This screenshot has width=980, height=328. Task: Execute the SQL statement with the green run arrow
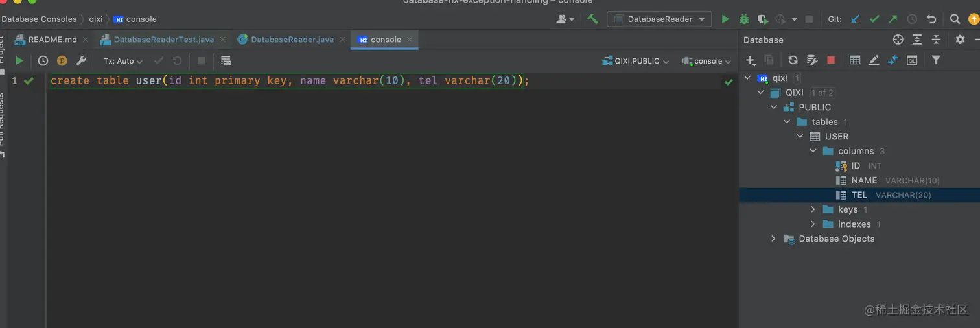coord(19,60)
